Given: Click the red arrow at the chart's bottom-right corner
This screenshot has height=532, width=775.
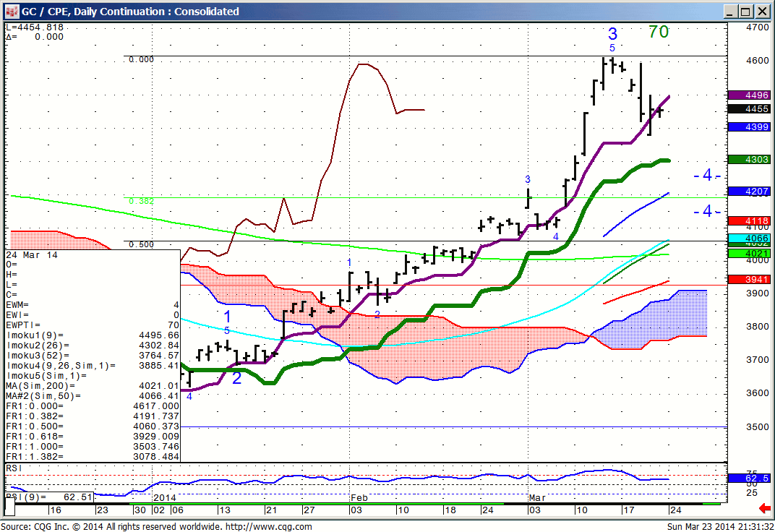Looking at the screenshot, I should point(765,508).
